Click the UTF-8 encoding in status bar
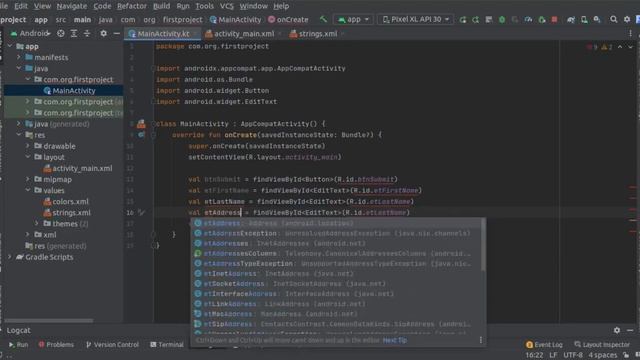This screenshot has width=640, height=360. pyautogui.click(x=573, y=355)
